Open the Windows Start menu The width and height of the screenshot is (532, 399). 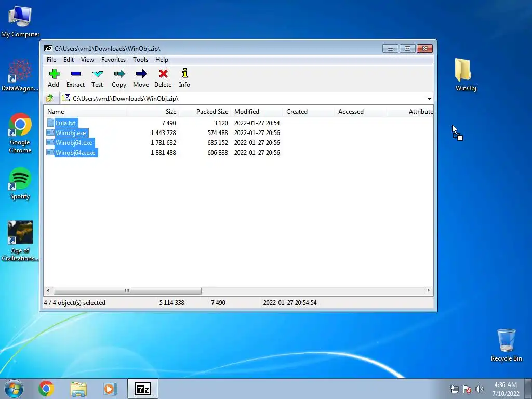[x=14, y=389]
